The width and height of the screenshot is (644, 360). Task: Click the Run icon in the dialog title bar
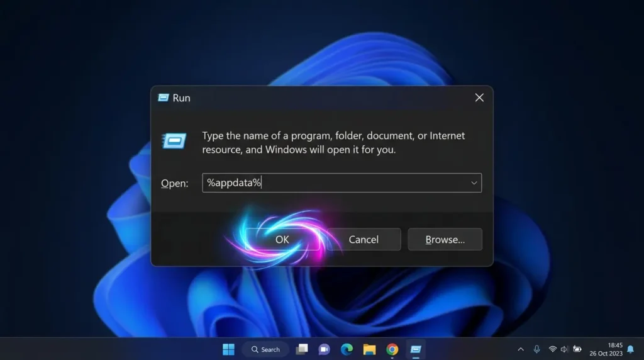(x=164, y=98)
